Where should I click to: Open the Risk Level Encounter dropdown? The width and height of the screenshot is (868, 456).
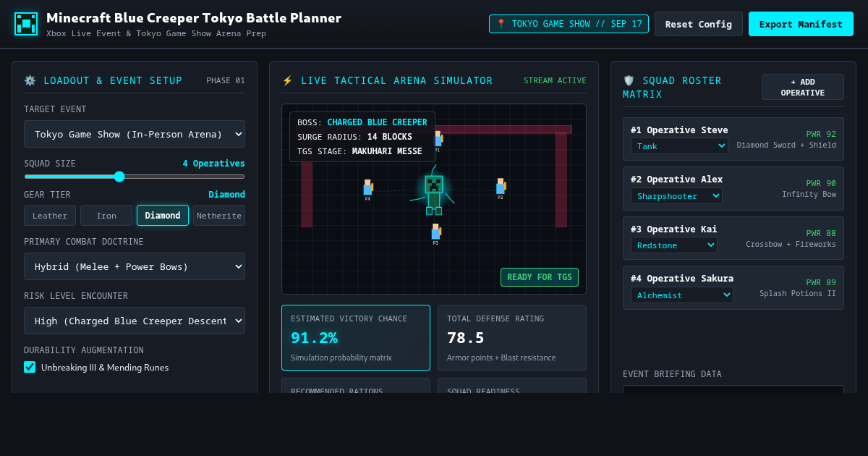click(x=135, y=321)
